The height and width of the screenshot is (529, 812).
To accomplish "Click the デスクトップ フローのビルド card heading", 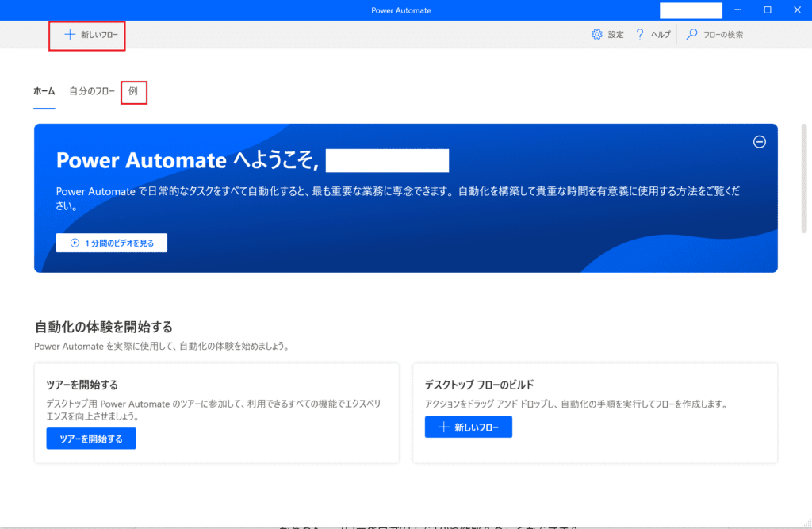I will tap(488, 385).
